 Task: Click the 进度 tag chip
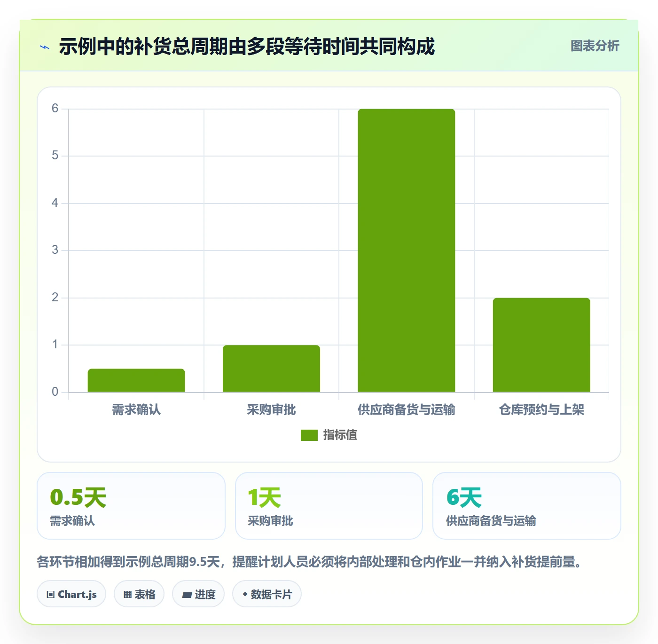tap(198, 594)
